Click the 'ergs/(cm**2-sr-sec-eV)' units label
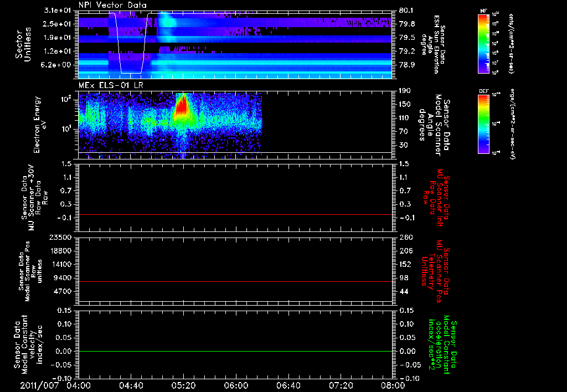This screenshot has height=392, width=567. tap(512, 123)
